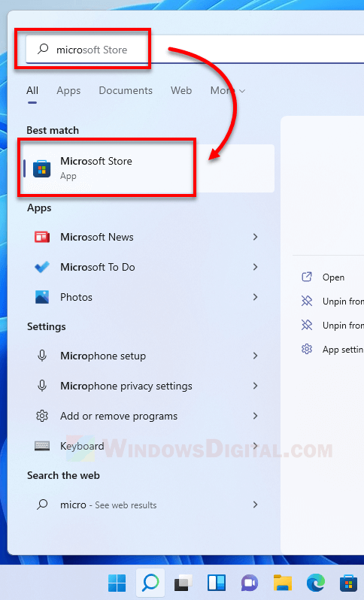Click the App settings gear icon
364x600 pixels.
pos(307,349)
